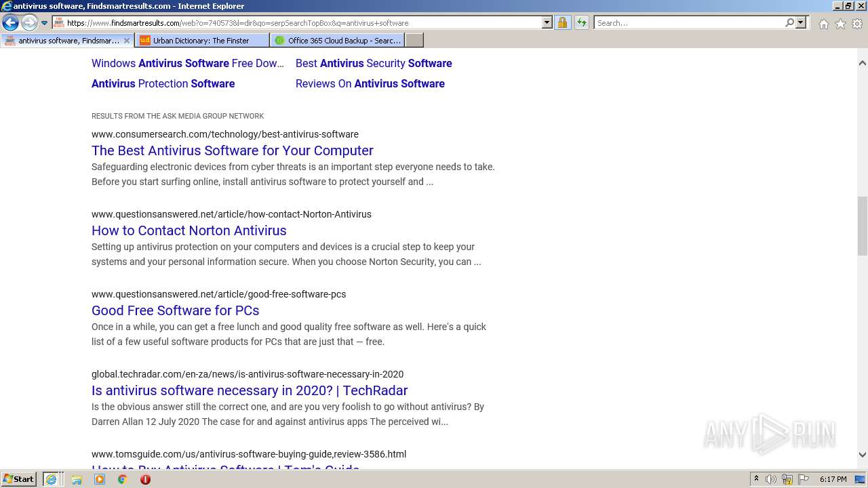The width and height of the screenshot is (868, 488).
Task: Click the Setting up antivirus protection snippet text
Action: point(286,254)
